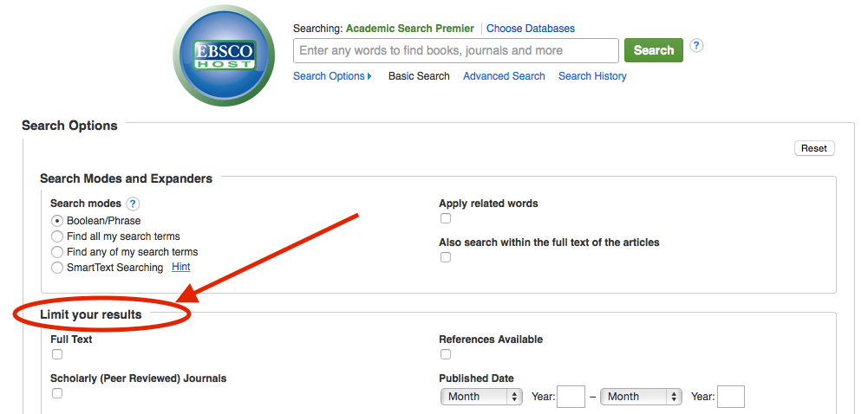Click the end Year field

click(731, 397)
